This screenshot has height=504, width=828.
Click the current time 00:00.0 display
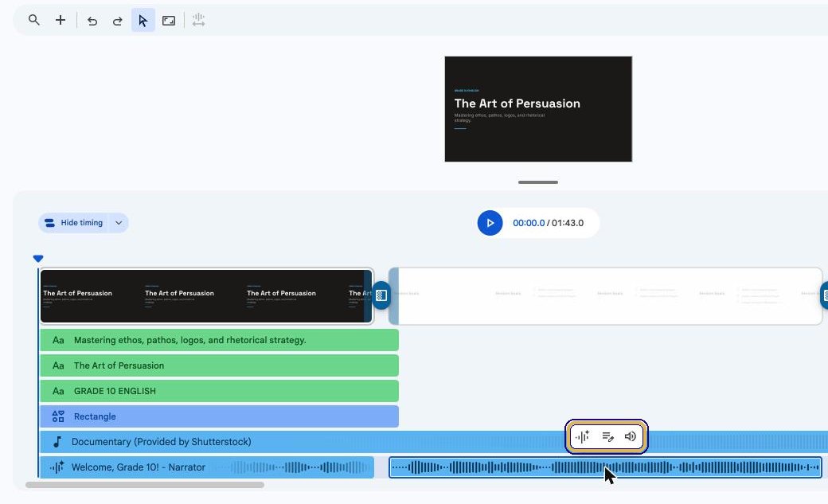(529, 223)
